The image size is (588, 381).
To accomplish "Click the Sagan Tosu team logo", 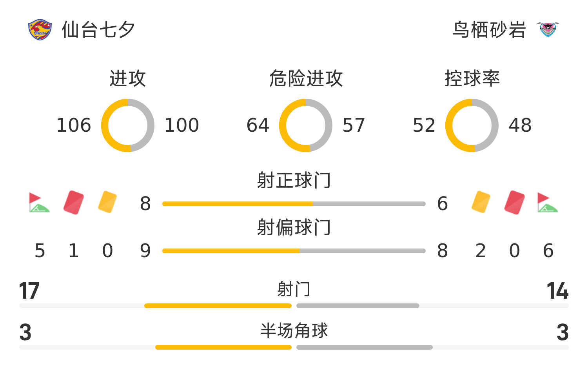I will [x=548, y=30].
